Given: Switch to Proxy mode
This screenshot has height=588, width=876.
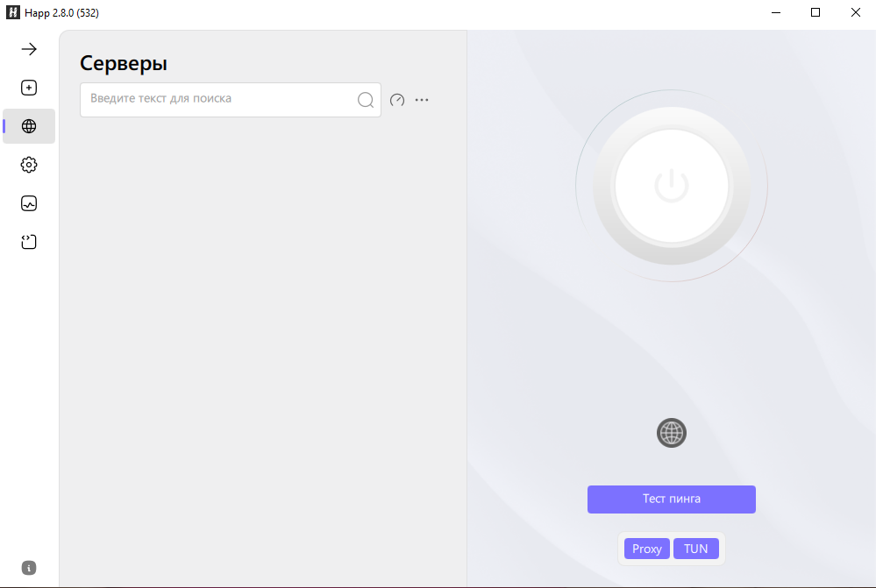Looking at the screenshot, I should click(x=647, y=549).
